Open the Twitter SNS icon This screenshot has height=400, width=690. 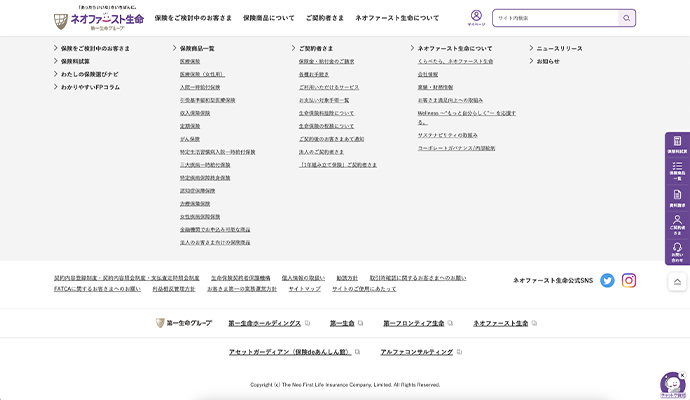pos(607,280)
